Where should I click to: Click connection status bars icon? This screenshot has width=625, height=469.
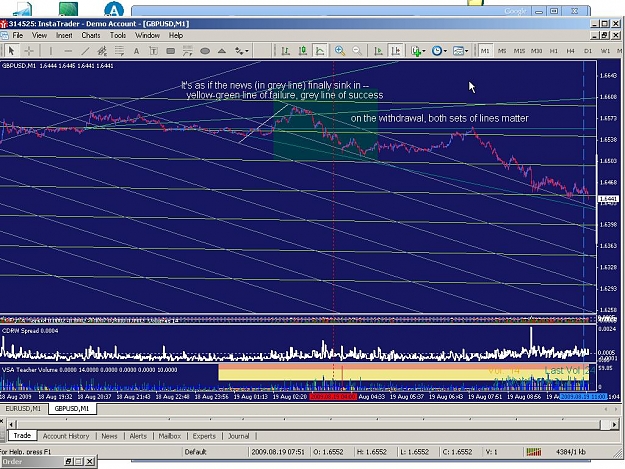[534, 452]
